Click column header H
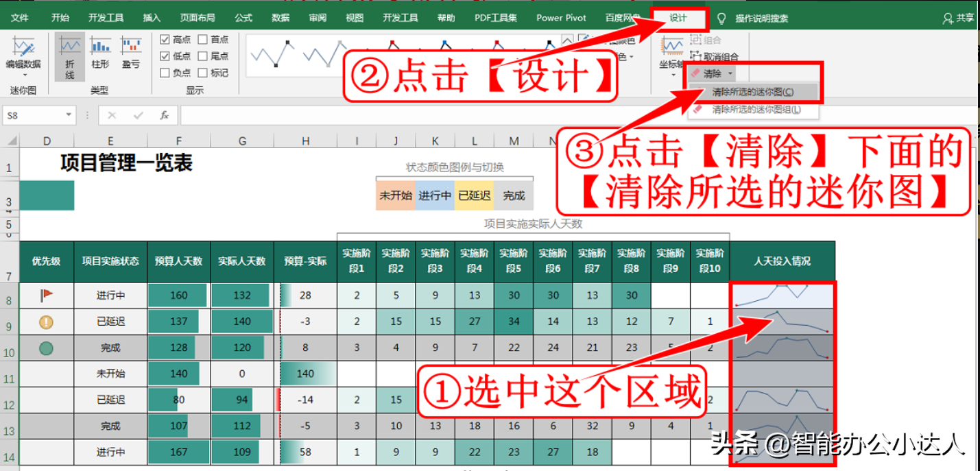This screenshot has height=471, width=980. (305, 141)
